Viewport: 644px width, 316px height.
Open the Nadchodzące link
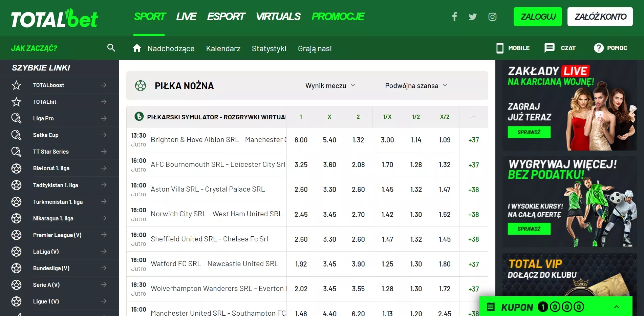click(x=171, y=48)
